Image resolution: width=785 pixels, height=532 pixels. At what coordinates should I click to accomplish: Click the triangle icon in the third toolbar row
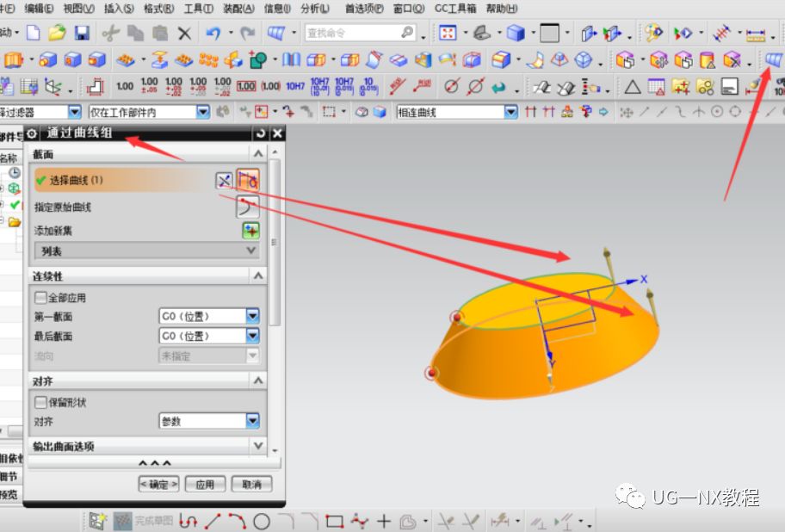tap(633, 87)
